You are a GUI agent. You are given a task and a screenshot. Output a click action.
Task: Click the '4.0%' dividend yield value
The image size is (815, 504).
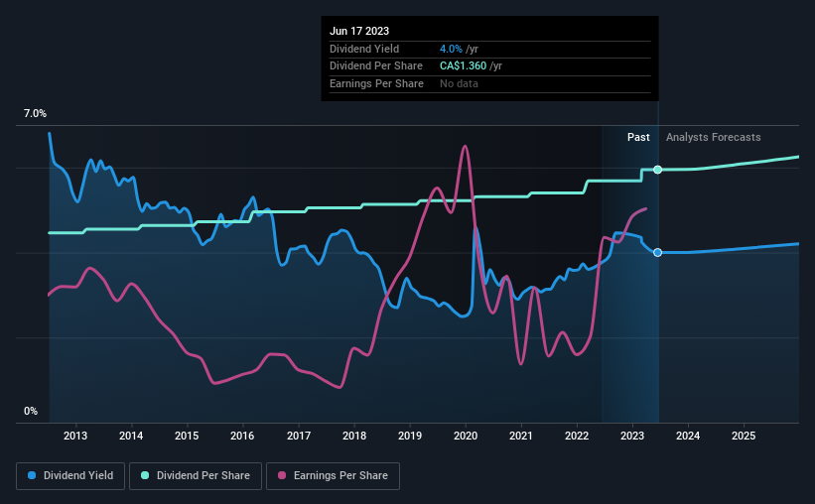(451, 49)
